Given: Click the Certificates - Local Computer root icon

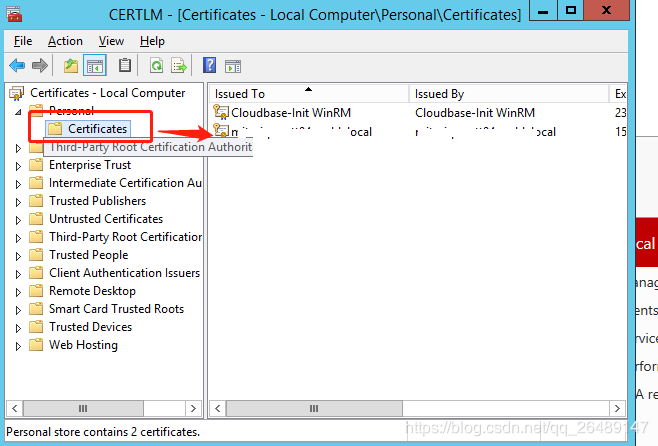Looking at the screenshot, I should tap(17, 93).
